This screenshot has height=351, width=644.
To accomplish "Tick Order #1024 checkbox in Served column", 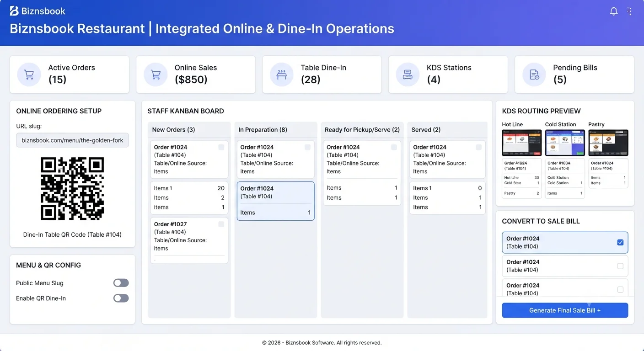I will (x=479, y=147).
